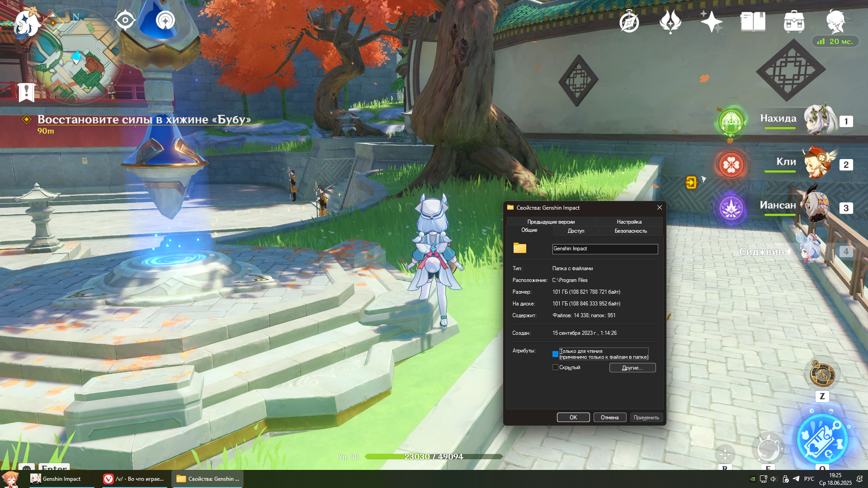Activate the elemental skill bubble icon
The height and width of the screenshot is (488, 868).
click(x=767, y=448)
